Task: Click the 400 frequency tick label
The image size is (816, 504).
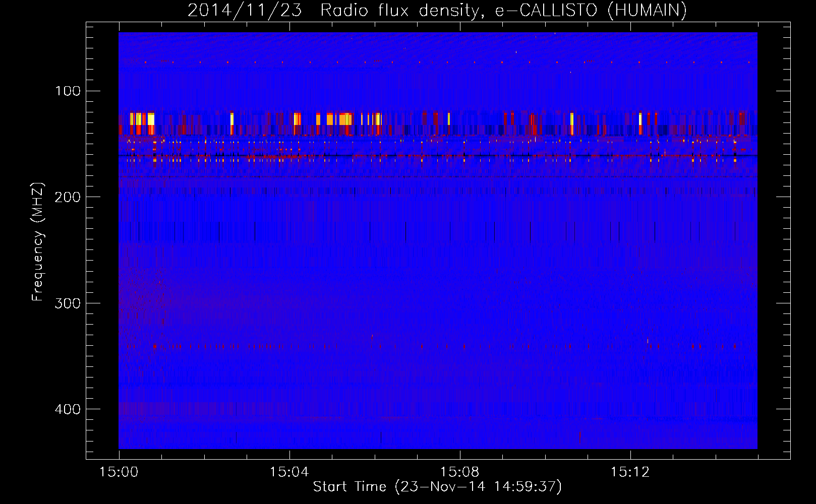Action: click(x=68, y=409)
